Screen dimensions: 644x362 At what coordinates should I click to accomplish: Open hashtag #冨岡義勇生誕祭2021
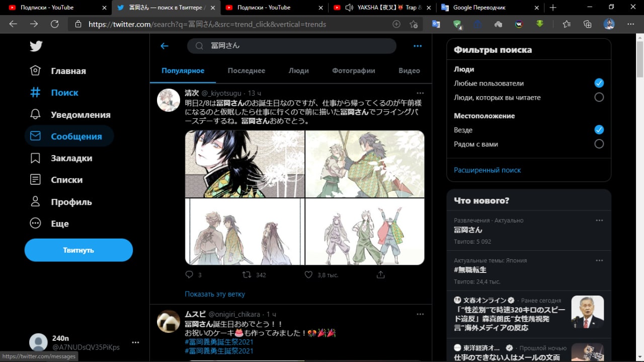(219, 351)
